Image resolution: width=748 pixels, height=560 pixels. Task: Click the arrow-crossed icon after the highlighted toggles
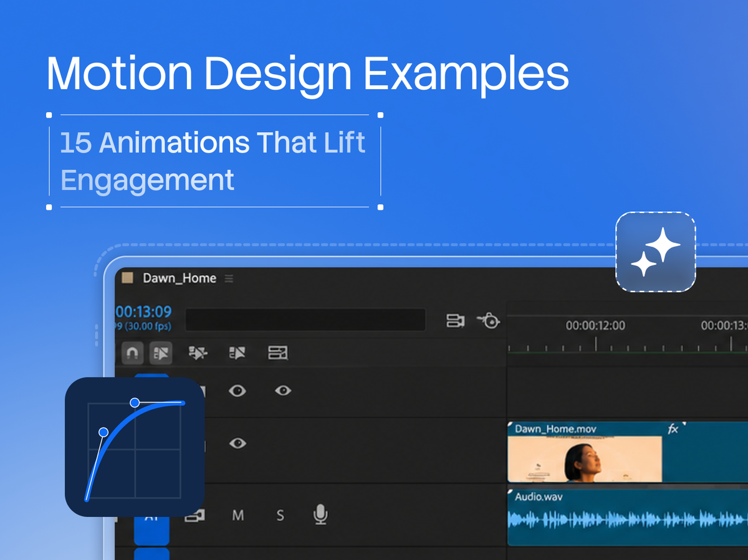(x=198, y=353)
